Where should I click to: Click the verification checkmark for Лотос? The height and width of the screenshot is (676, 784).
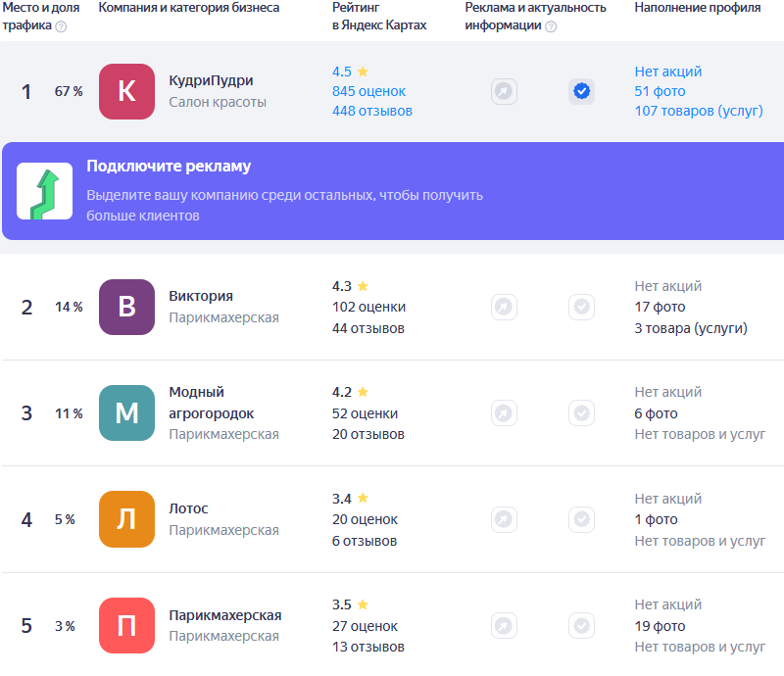pos(581,519)
